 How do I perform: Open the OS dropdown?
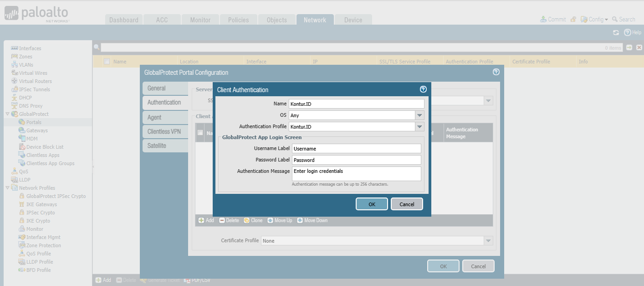coord(419,115)
